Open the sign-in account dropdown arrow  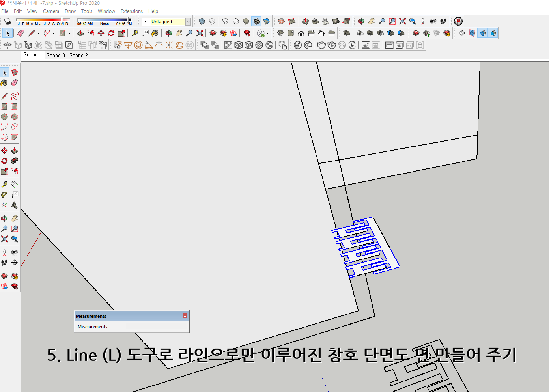[267, 33]
